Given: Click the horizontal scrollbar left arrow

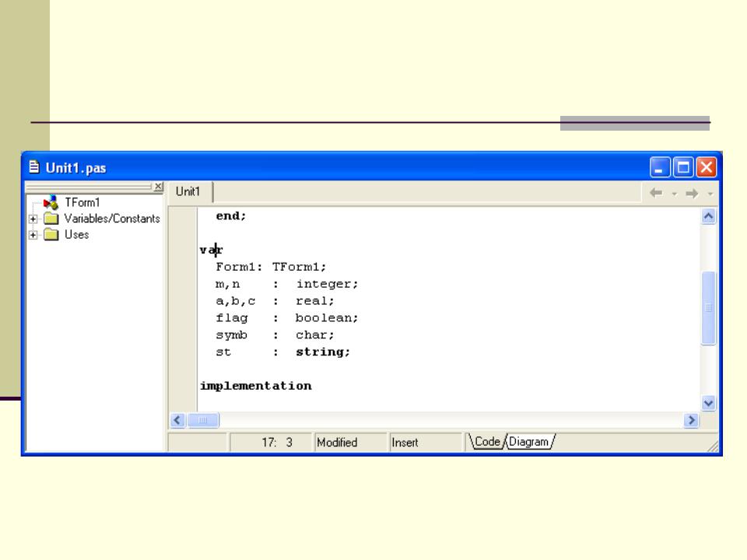Looking at the screenshot, I should tap(177, 420).
